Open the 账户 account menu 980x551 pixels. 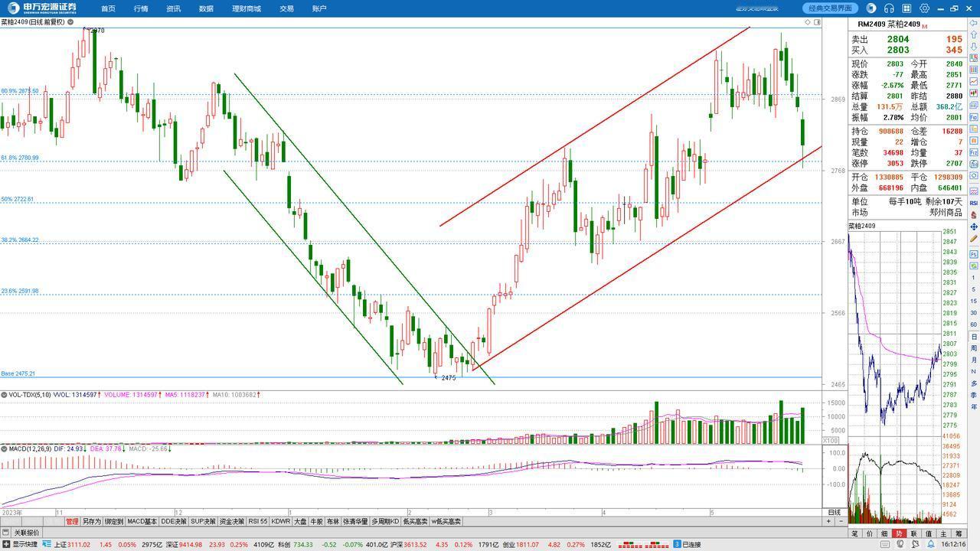[x=319, y=8]
